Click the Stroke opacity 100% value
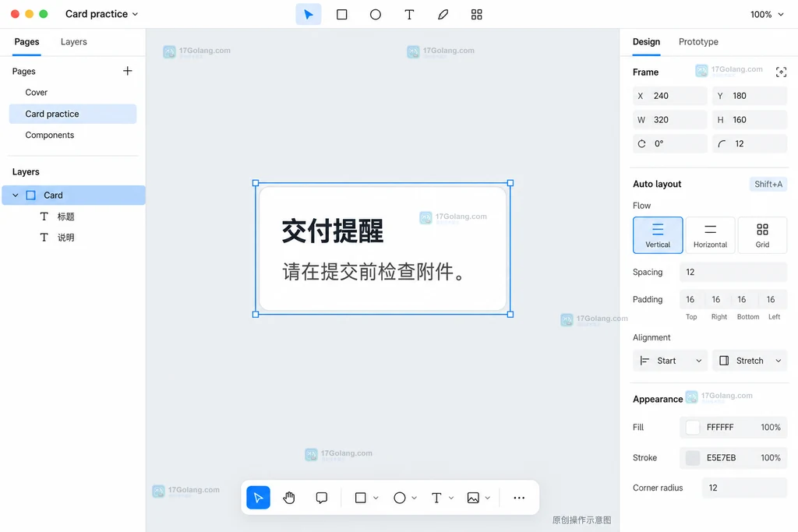Viewport: 798px width, 532px height. (x=770, y=458)
